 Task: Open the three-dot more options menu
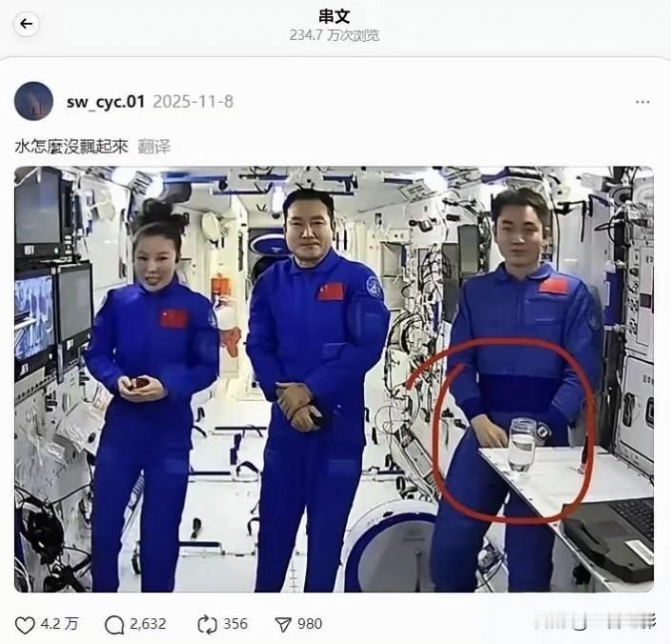coord(642,102)
